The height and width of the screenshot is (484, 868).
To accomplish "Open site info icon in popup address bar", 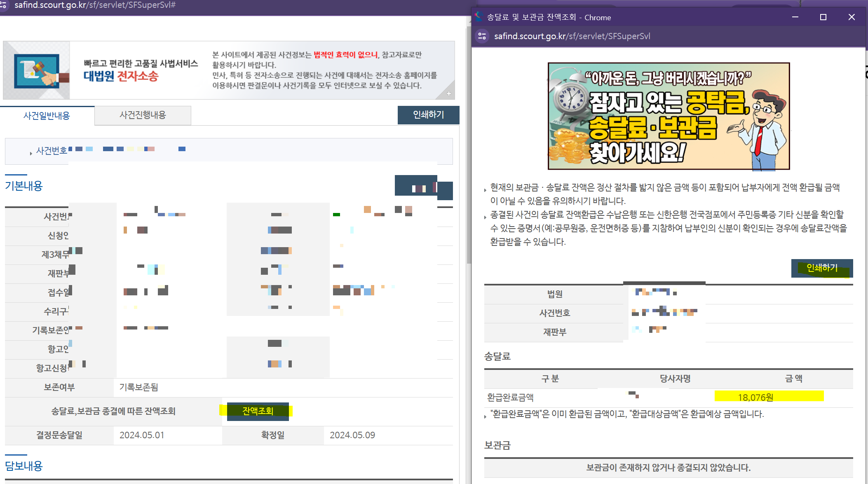I will [x=482, y=36].
